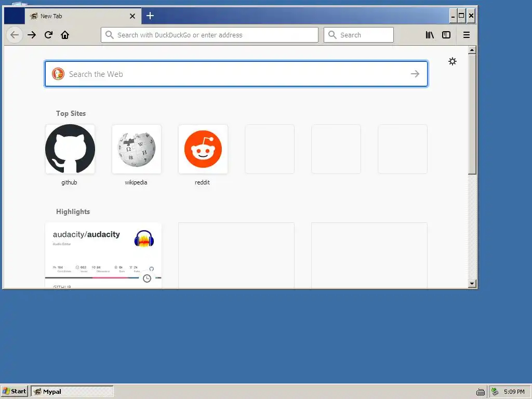Open the Home page icon
Screen dimensions: 532x399
pos(65,35)
